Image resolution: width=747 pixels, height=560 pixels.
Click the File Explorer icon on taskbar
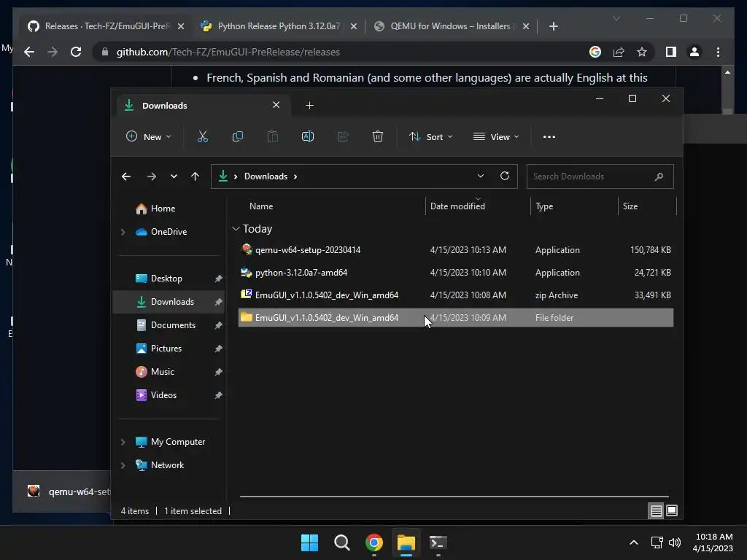(406, 542)
